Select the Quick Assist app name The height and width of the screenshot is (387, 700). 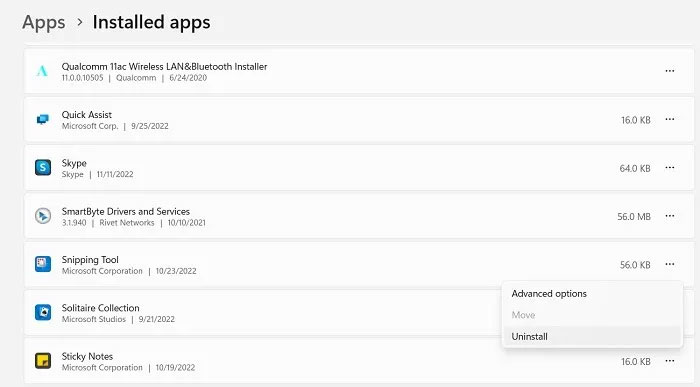coord(87,115)
